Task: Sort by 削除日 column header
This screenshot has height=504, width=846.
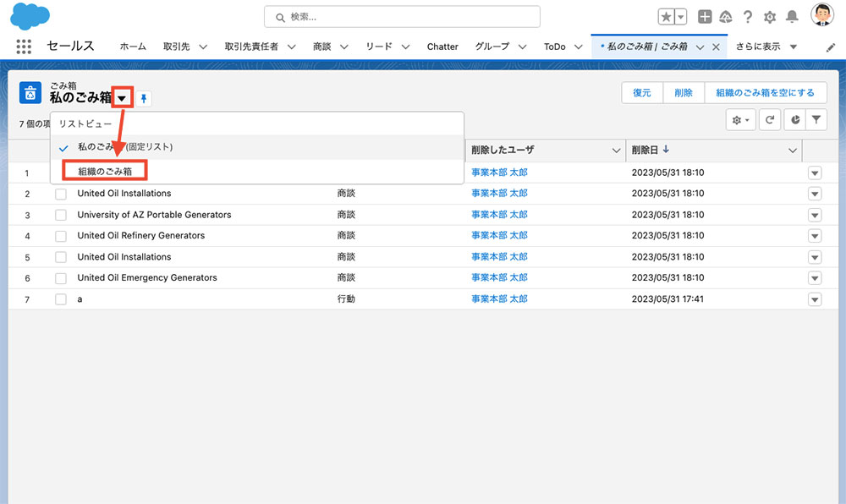Action: click(x=645, y=150)
